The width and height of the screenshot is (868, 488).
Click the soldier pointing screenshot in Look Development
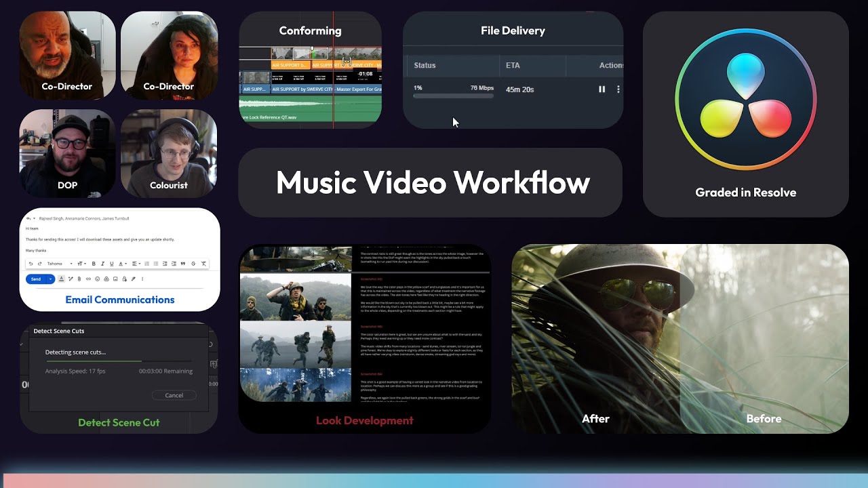coord(296,296)
